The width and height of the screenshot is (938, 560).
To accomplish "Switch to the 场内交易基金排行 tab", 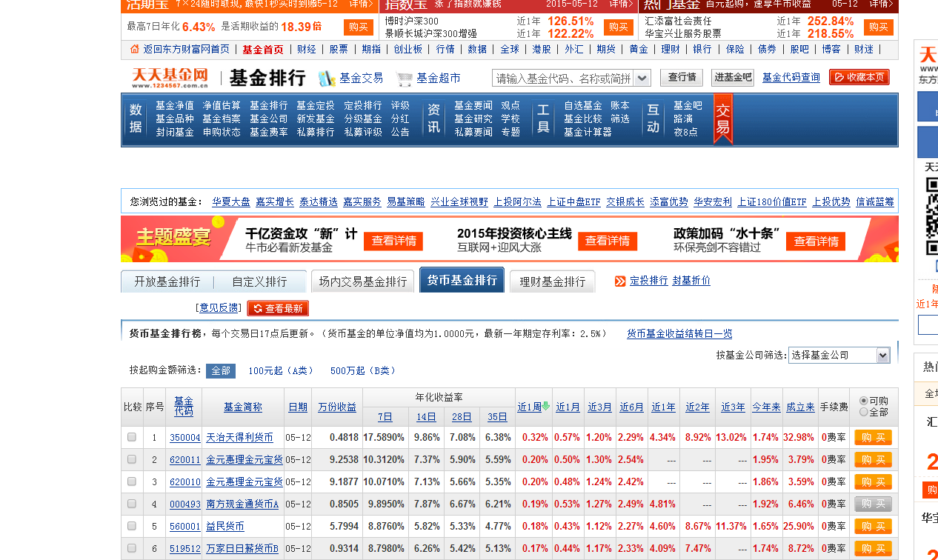I will click(x=363, y=281).
